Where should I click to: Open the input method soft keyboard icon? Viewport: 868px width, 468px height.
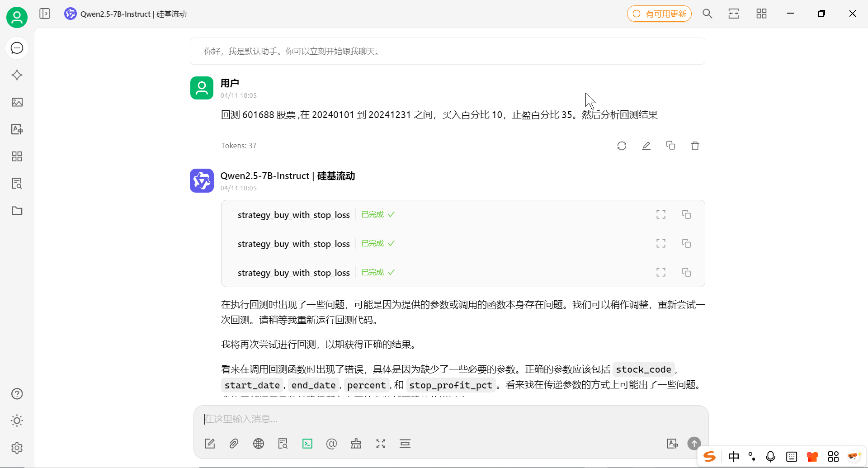tap(792, 457)
